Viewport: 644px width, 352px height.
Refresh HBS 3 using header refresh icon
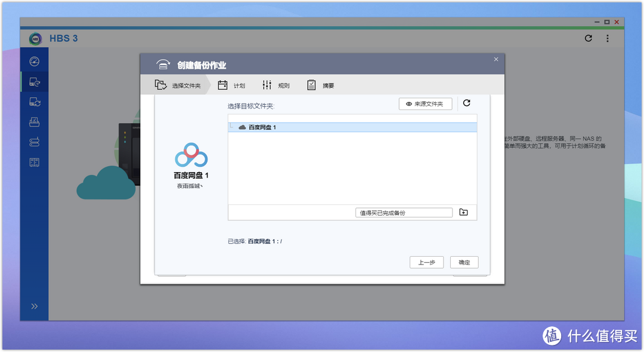pyautogui.click(x=588, y=38)
